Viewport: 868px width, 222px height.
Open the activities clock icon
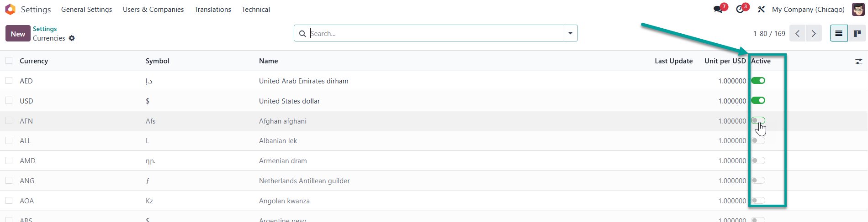pos(740,10)
